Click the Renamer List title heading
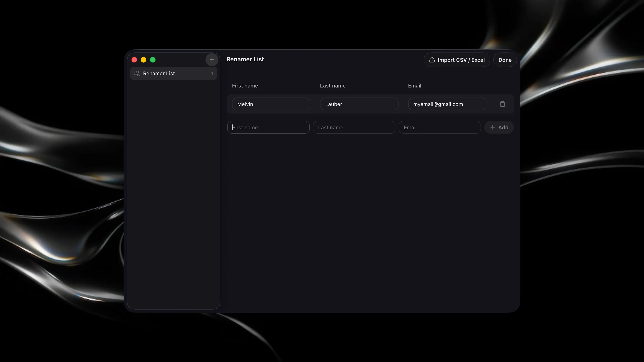Screen dimensions: 644x362 [245, 60]
